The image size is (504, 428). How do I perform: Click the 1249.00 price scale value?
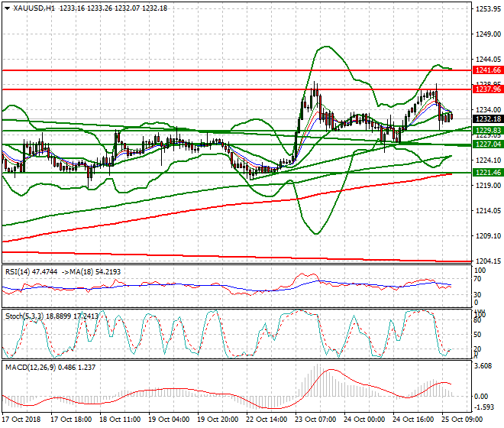[488, 34]
